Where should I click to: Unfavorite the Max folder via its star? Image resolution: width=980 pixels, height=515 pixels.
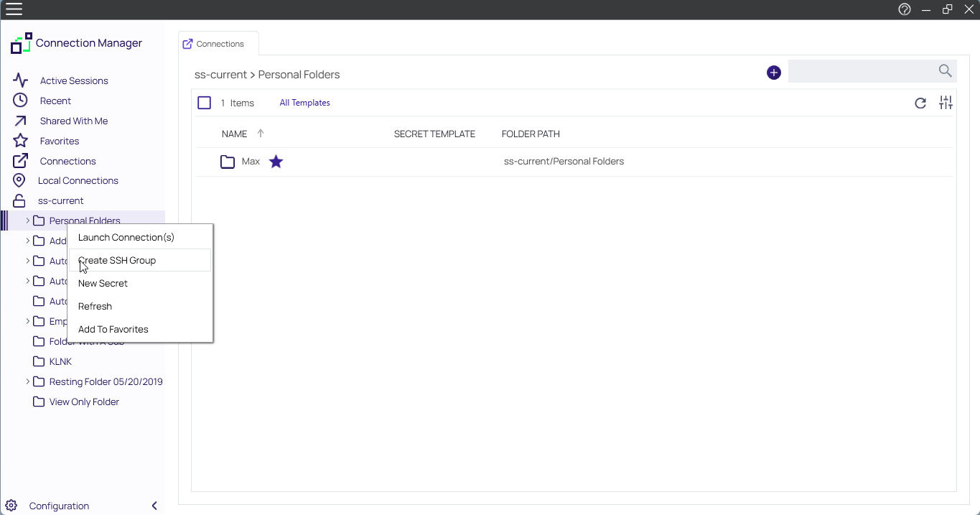point(276,161)
